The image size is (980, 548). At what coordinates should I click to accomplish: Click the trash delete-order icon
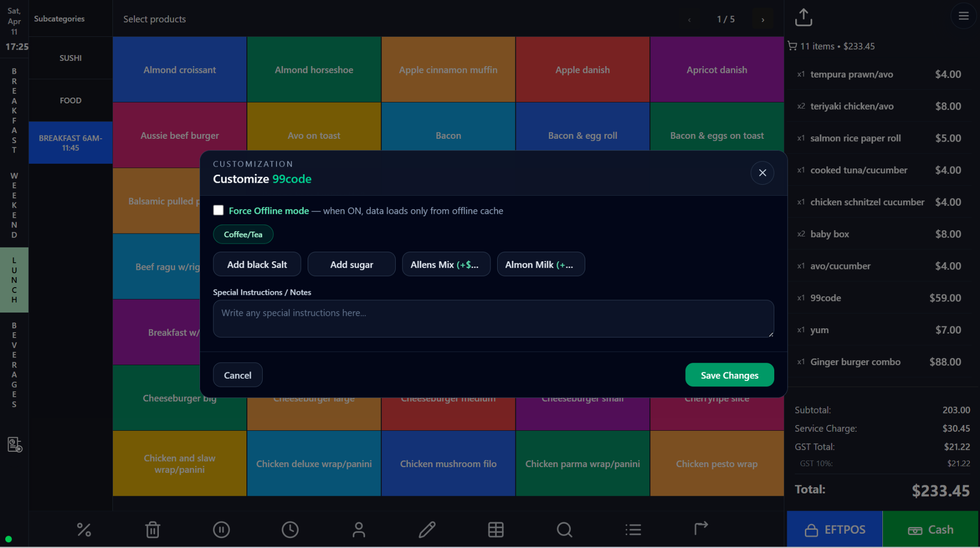[x=153, y=529]
